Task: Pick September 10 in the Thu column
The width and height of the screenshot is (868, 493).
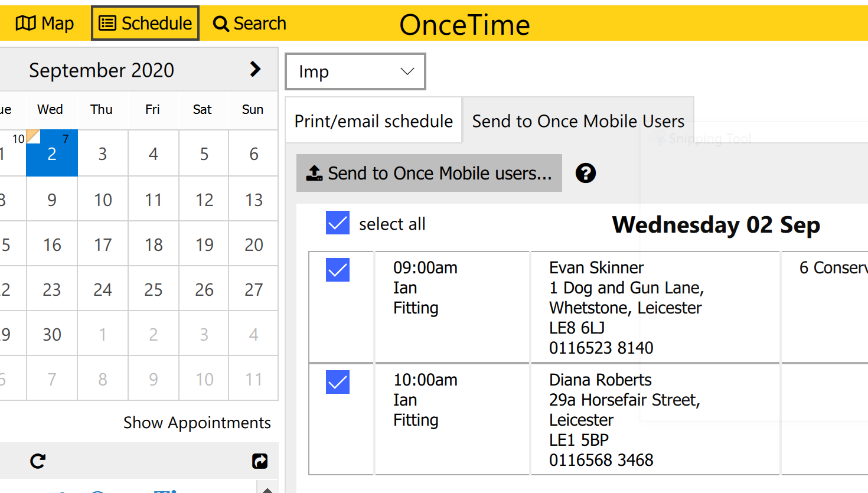Action: click(x=103, y=200)
